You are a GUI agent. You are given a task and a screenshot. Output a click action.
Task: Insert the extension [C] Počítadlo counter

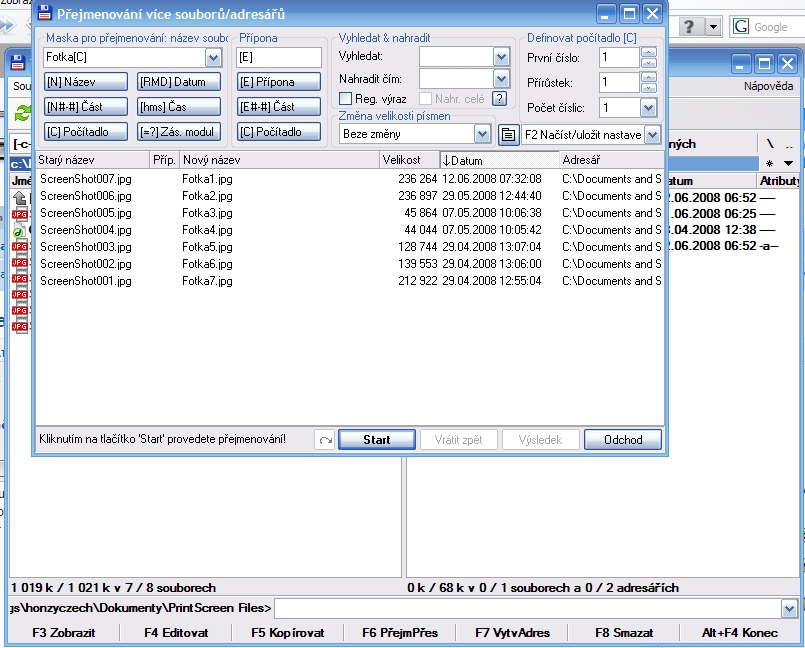pos(279,132)
